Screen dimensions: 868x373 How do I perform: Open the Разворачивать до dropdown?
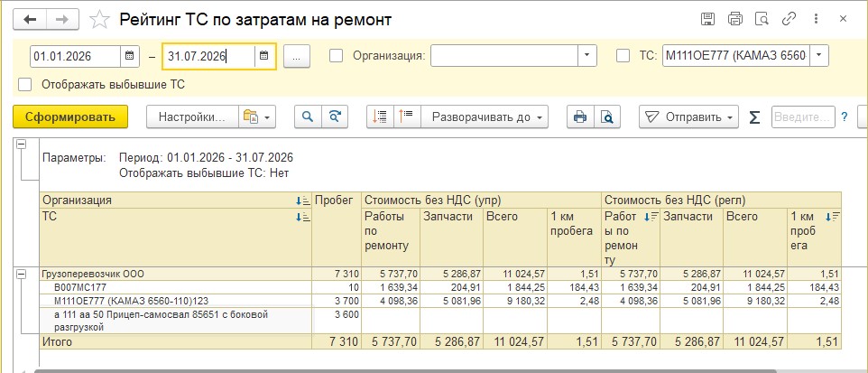click(485, 117)
